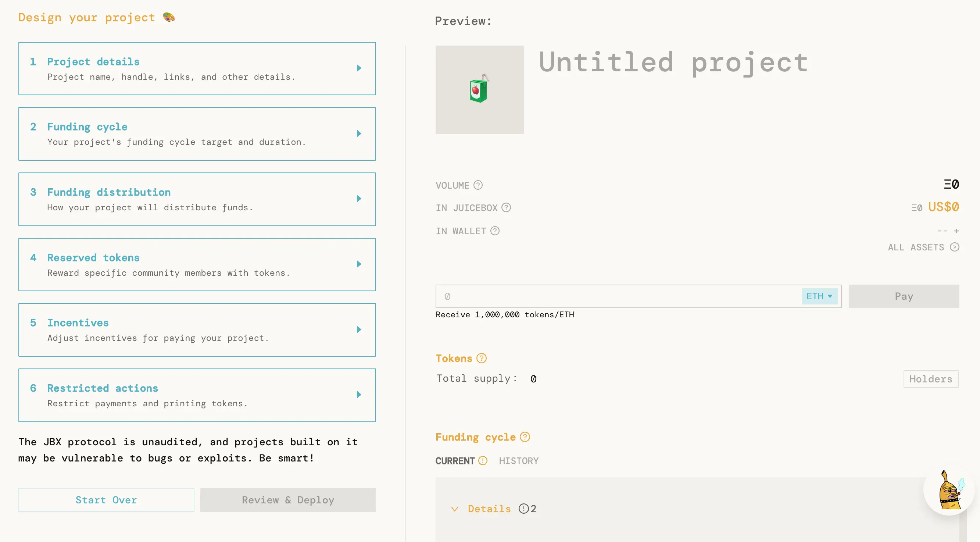Click the VOLUME info icon
980x542 pixels.
[x=478, y=185]
